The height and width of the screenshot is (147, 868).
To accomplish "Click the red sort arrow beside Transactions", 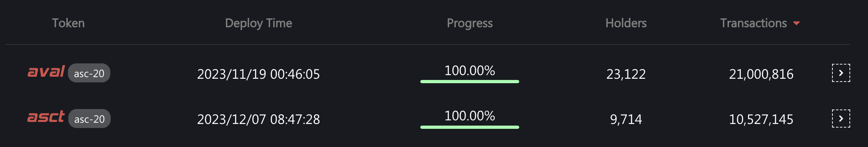I will click(x=796, y=23).
